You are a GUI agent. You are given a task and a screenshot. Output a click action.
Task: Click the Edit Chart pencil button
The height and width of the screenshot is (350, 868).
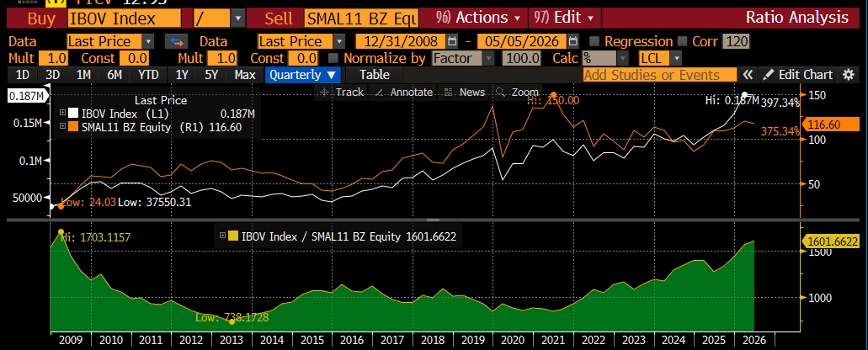[797, 75]
